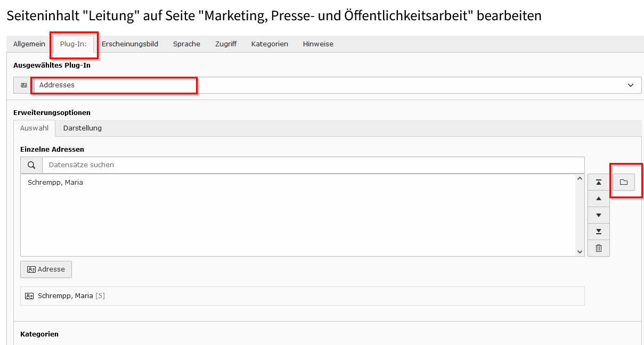Select the Darstellung sub-tab

(x=83, y=128)
